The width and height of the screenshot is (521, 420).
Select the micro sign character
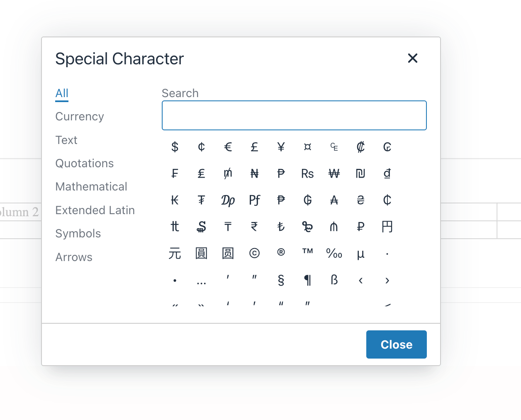360,254
